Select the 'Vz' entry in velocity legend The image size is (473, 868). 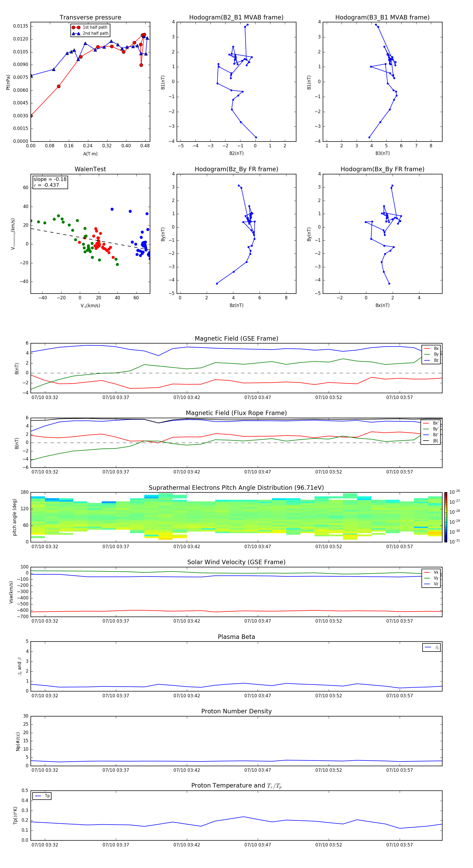point(431,584)
